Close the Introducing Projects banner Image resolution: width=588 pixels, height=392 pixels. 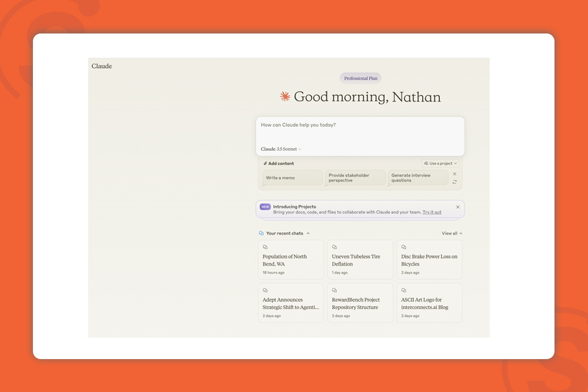coord(458,207)
